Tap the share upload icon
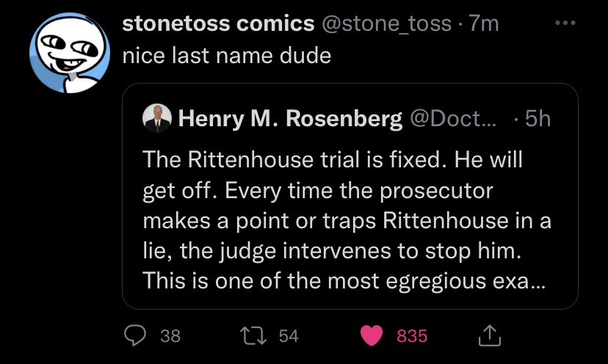The height and width of the screenshot is (364, 608). click(489, 335)
